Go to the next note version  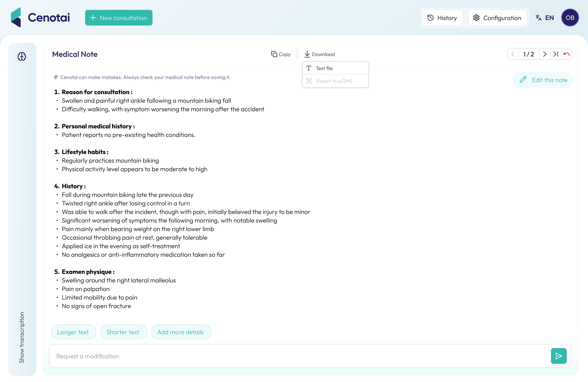click(545, 54)
